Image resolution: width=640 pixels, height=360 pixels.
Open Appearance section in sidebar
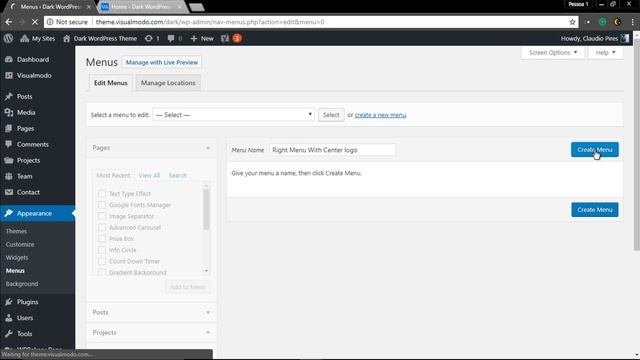click(38, 213)
